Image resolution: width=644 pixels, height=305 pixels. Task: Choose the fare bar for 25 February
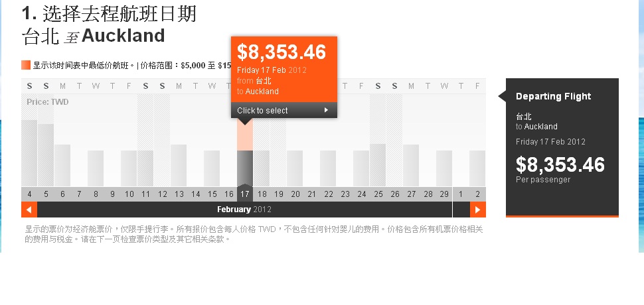pos(378,164)
